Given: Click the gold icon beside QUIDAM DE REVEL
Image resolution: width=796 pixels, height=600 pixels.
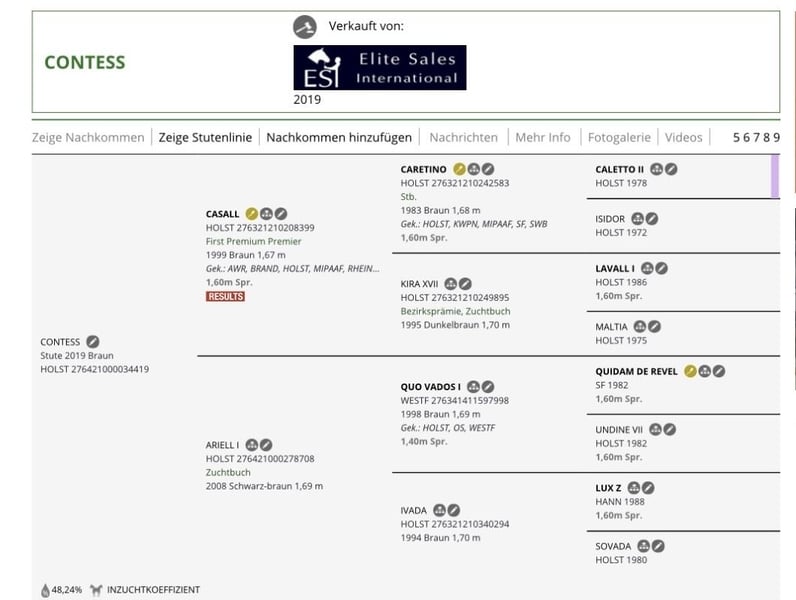Looking at the screenshot, I should coord(690,372).
